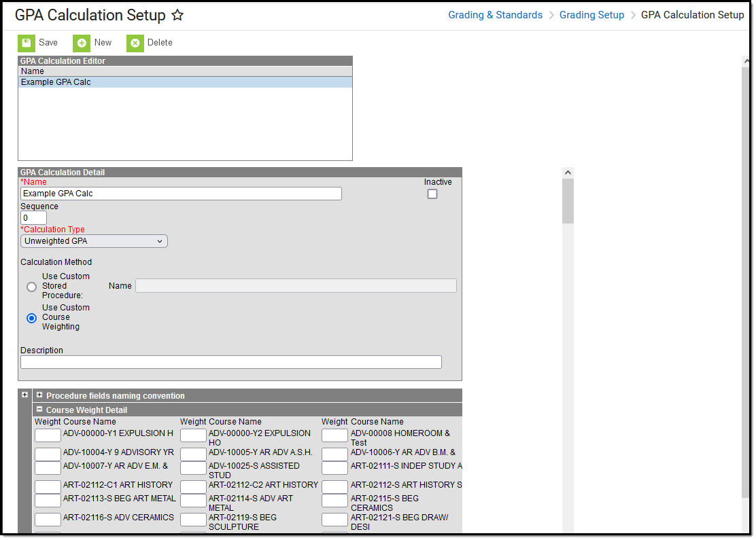Screen dimensions: 756x540
Task: Click the Delete button label
Action: coord(160,42)
